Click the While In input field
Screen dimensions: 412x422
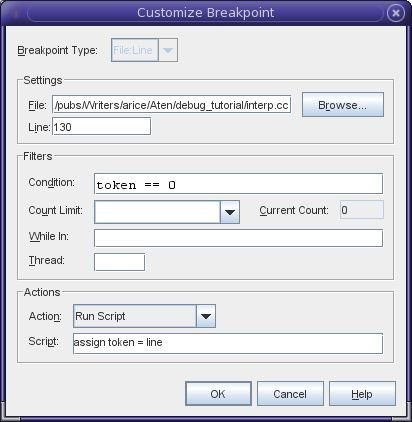click(x=238, y=238)
